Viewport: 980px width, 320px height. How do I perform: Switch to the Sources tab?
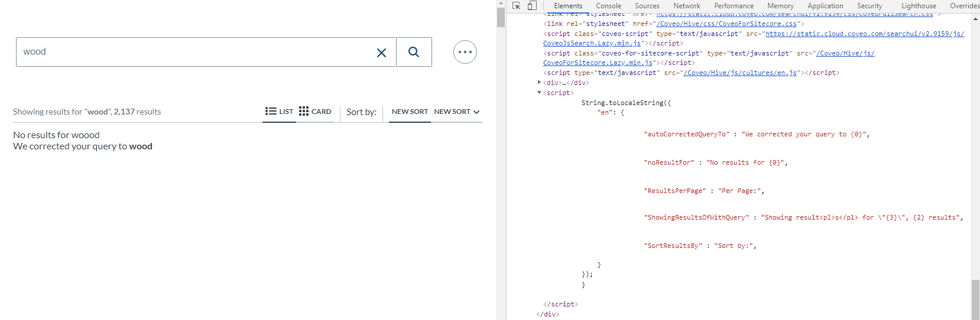[x=647, y=6]
